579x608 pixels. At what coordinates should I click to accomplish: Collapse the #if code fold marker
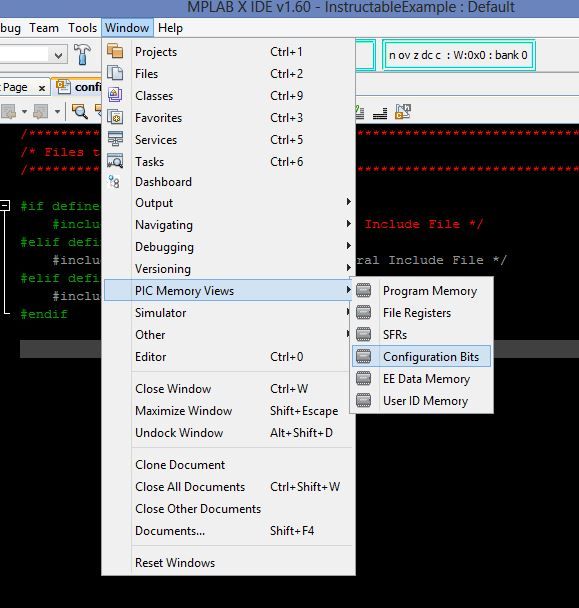click(x=5, y=205)
